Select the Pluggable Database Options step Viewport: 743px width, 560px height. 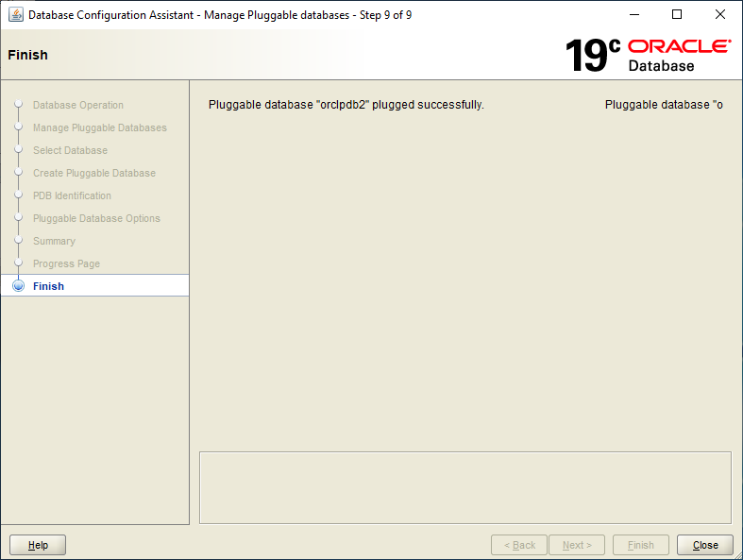[x=96, y=218]
